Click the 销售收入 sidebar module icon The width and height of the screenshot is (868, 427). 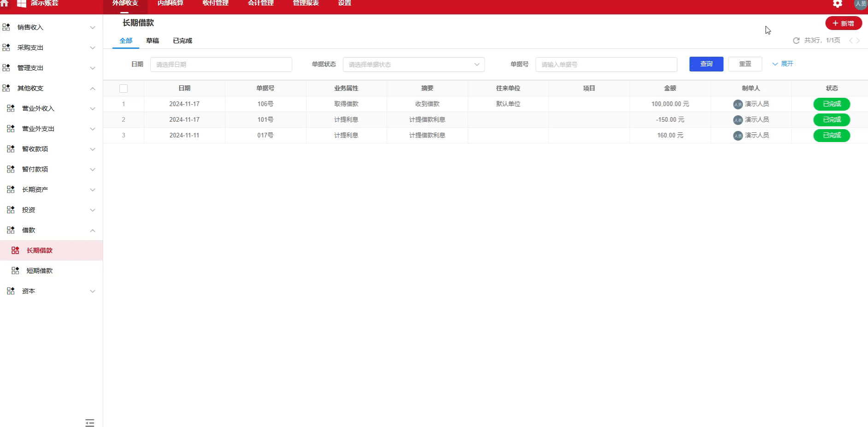pos(6,27)
